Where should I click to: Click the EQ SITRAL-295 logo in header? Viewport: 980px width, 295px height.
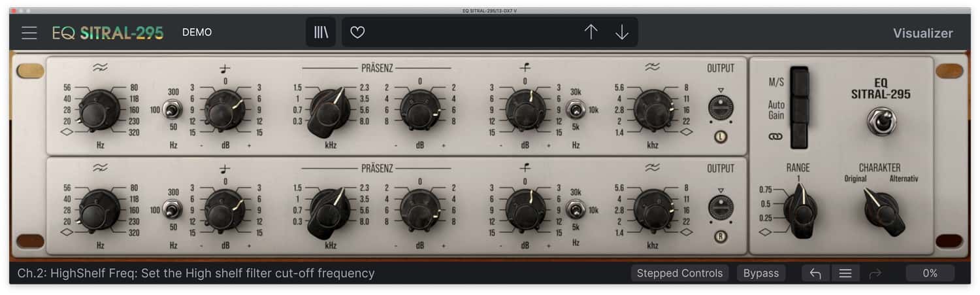coord(108,33)
